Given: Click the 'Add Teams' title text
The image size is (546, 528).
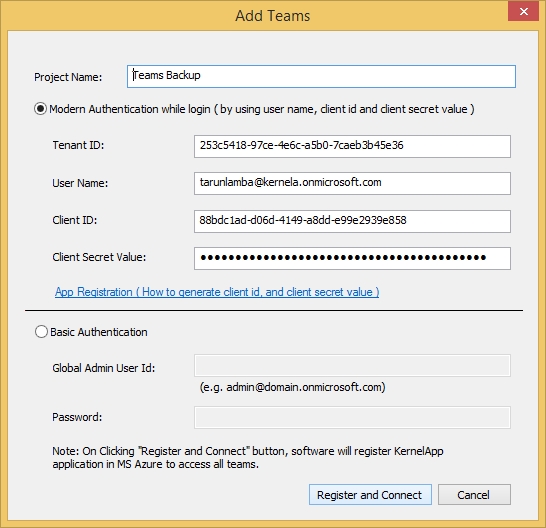Looking at the screenshot, I should (x=273, y=16).
